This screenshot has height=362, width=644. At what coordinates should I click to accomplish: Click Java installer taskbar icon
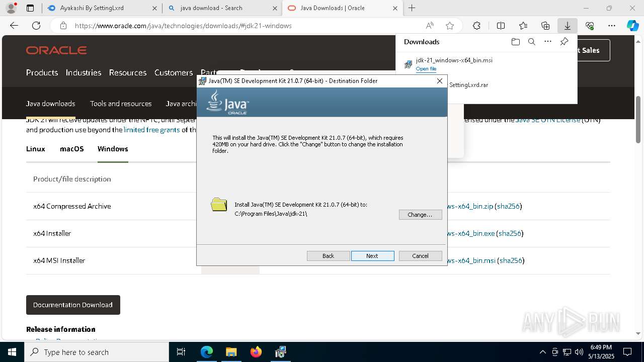tap(281, 352)
